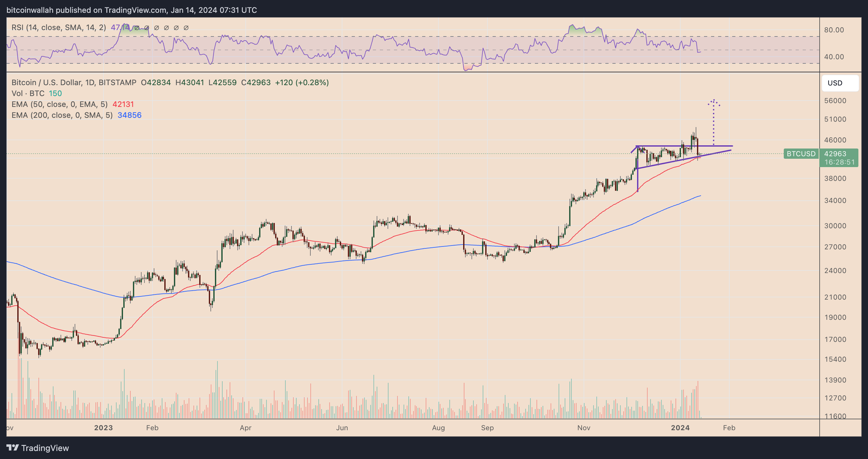Image resolution: width=868 pixels, height=459 pixels.
Task: Click the Feb 2024 time axis label
Action: coord(729,428)
